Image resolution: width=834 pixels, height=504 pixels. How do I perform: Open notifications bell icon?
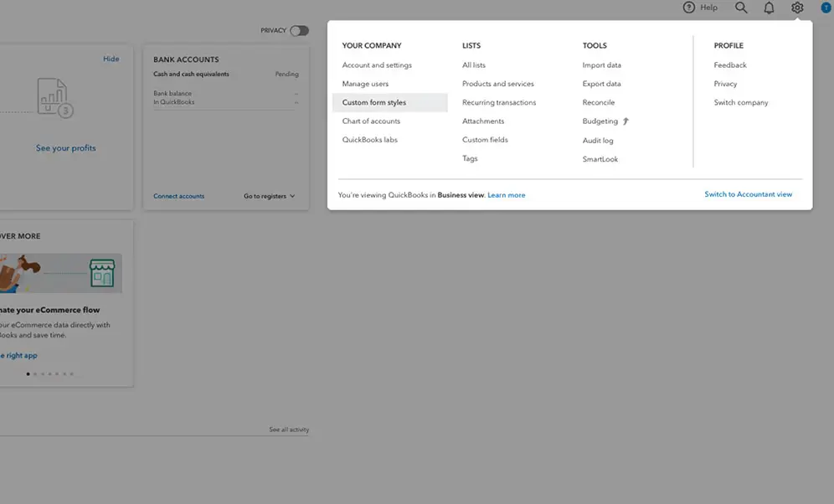coord(770,8)
